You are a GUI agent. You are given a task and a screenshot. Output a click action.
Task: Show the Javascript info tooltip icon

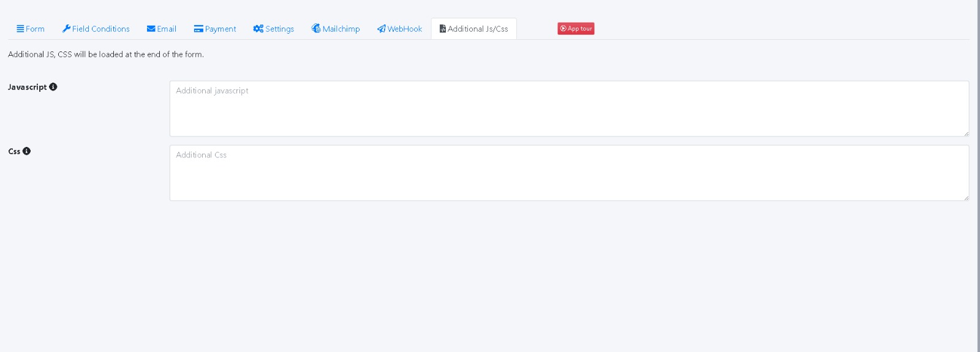(x=53, y=87)
